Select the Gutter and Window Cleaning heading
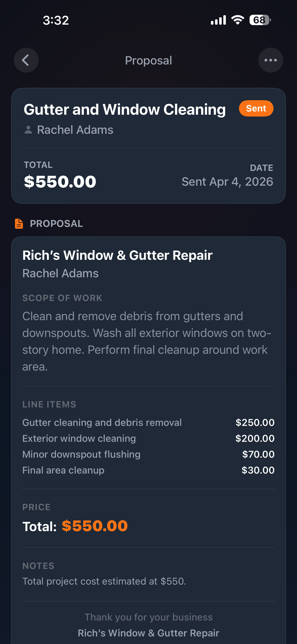 [125, 109]
